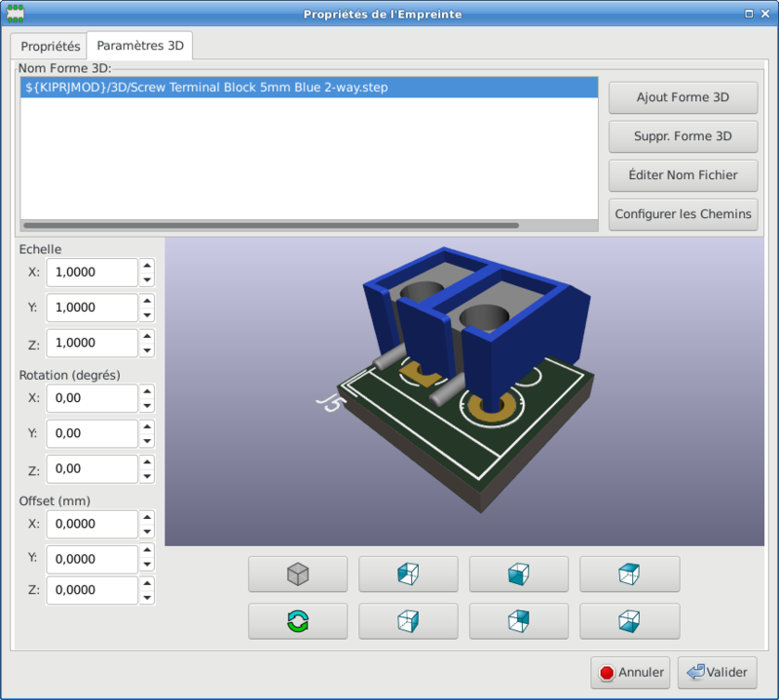Increase Echelle Y with the up arrow
This screenshot has width=779, height=700.
click(147, 301)
